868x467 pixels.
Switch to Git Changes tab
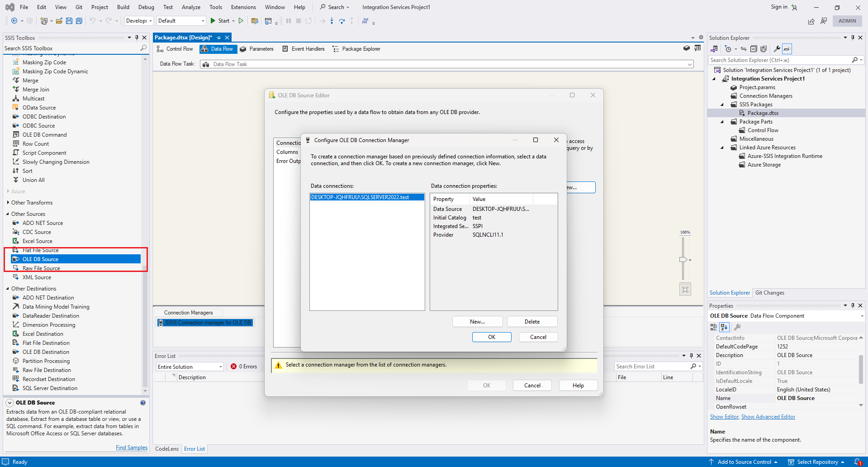(x=769, y=293)
